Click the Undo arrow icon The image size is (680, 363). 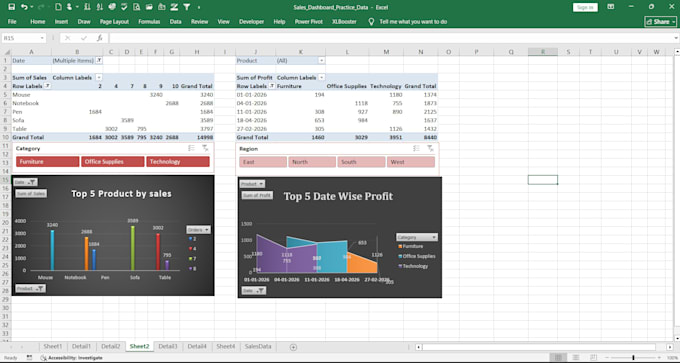pyautogui.click(x=24, y=7)
